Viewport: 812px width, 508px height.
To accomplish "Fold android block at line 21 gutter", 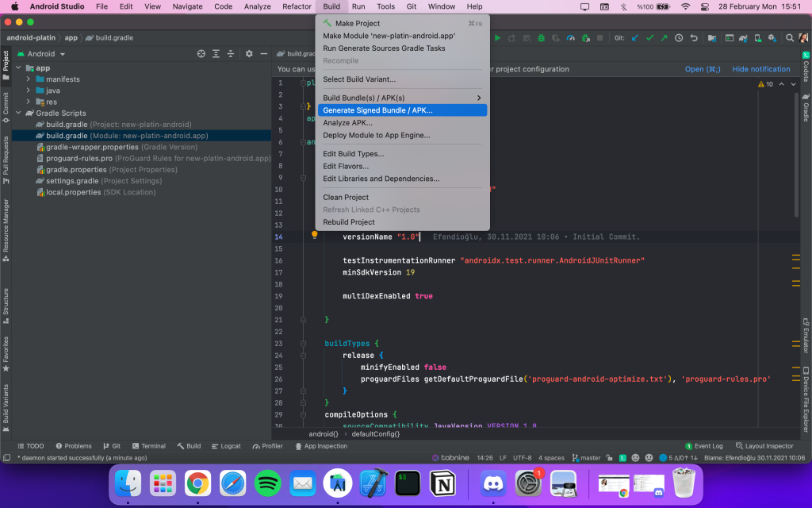I will point(304,320).
